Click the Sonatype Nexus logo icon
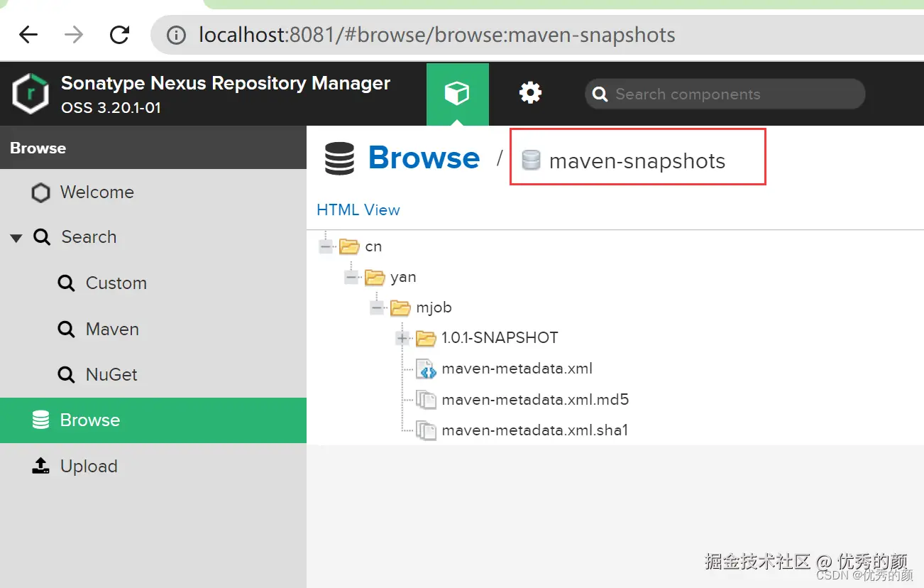The height and width of the screenshot is (588, 924). (30, 92)
